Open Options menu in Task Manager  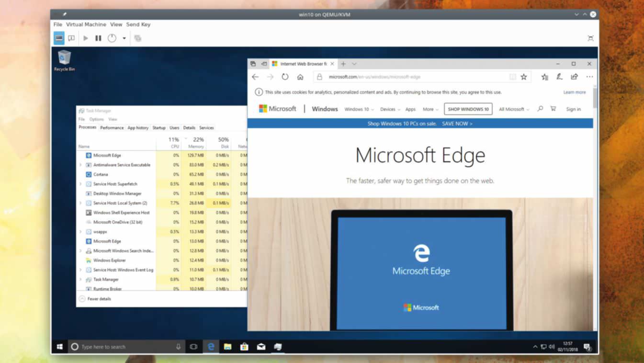tap(96, 119)
